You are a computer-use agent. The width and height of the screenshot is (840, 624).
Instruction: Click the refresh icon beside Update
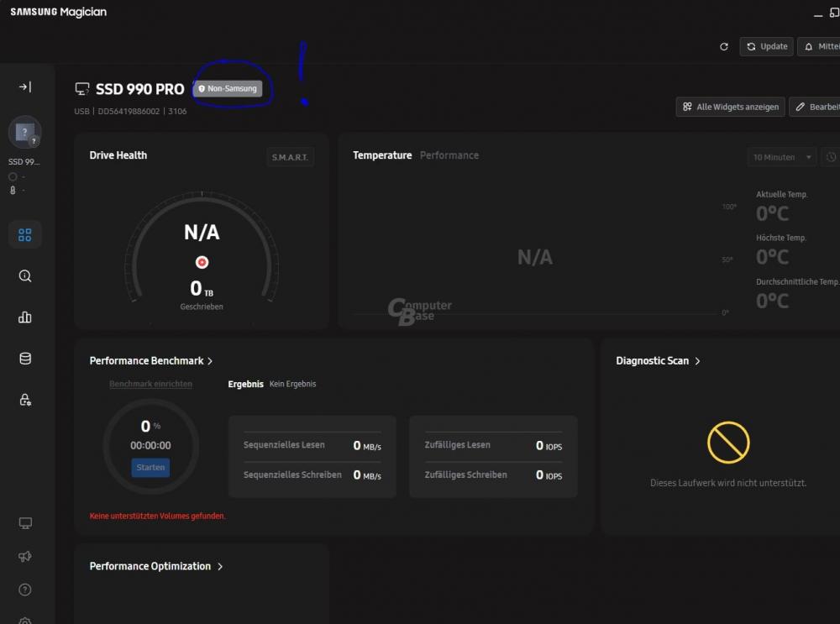[724, 47]
